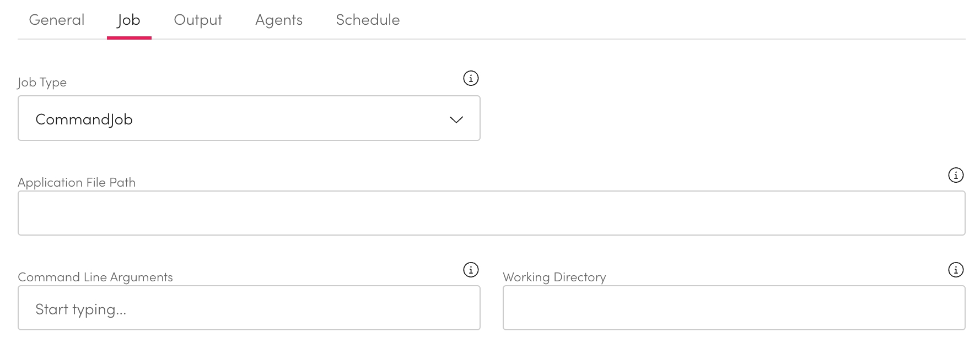Focus the Application File Path input
980x338 pixels.
coord(491,213)
